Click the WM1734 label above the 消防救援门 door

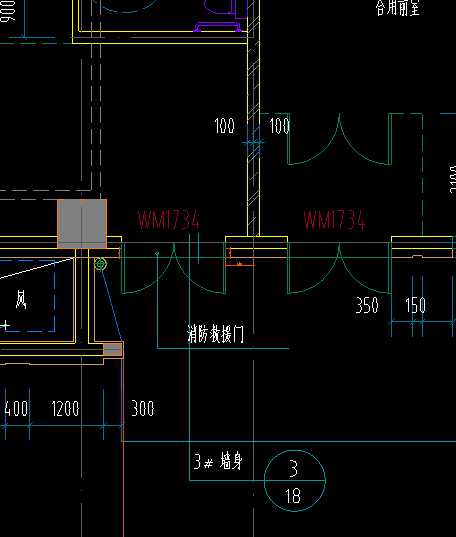[169, 220]
